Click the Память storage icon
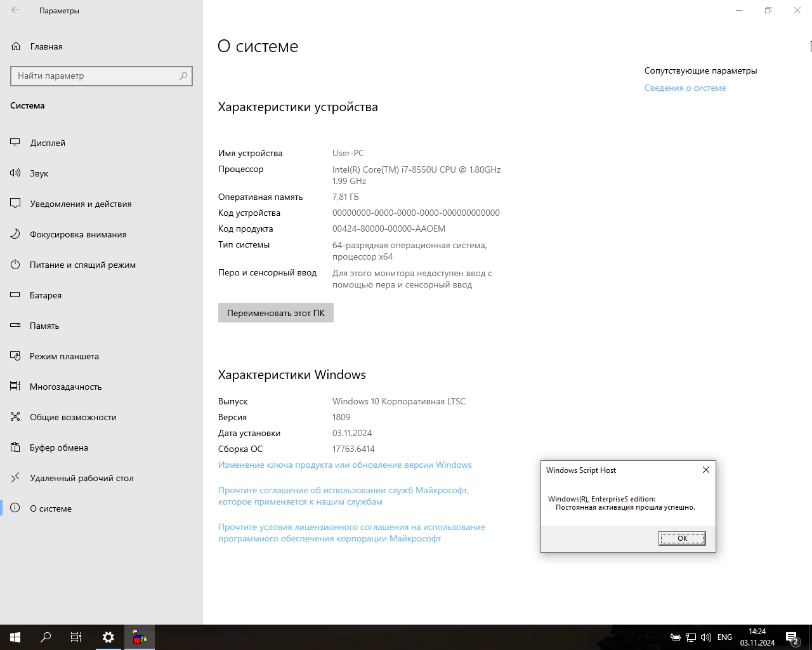Viewport: 812px width, 650px height. pos(15,325)
